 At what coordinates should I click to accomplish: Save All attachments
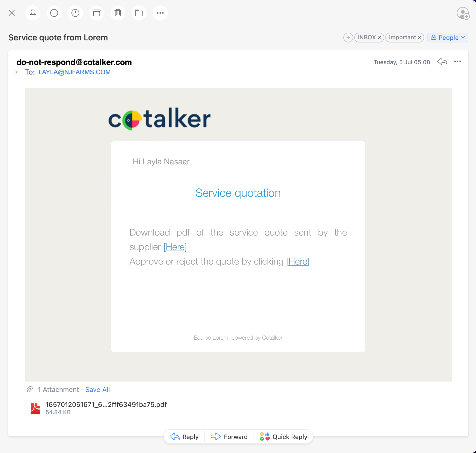[98, 390]
